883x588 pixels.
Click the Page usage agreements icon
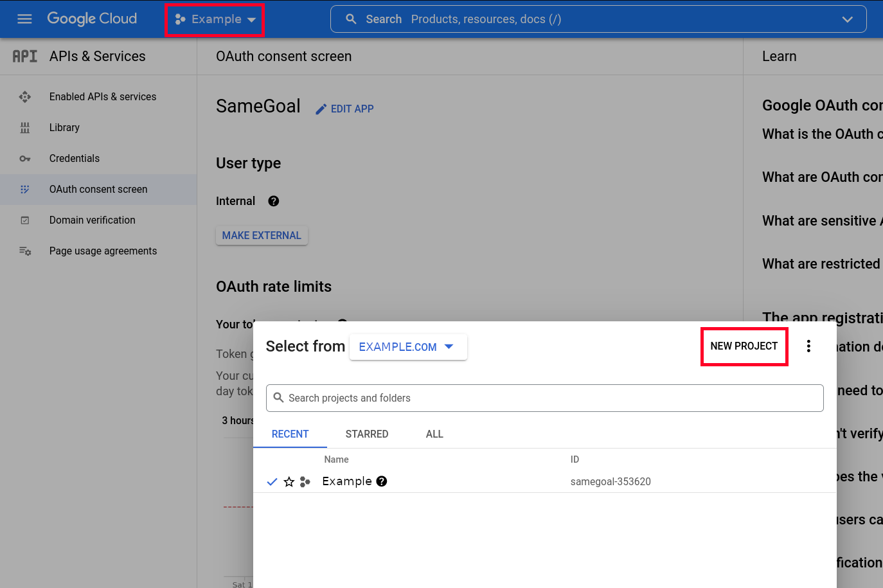pos(25,251)
